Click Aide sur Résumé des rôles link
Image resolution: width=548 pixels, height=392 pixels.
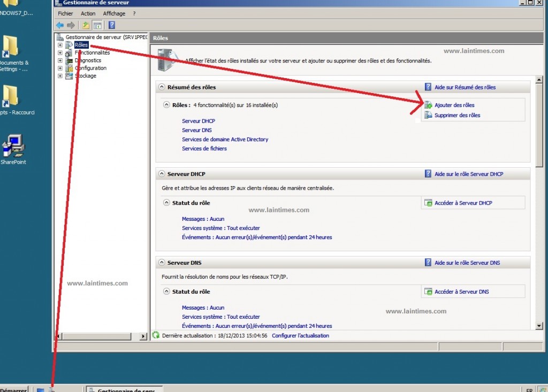(x=465, y=87)
